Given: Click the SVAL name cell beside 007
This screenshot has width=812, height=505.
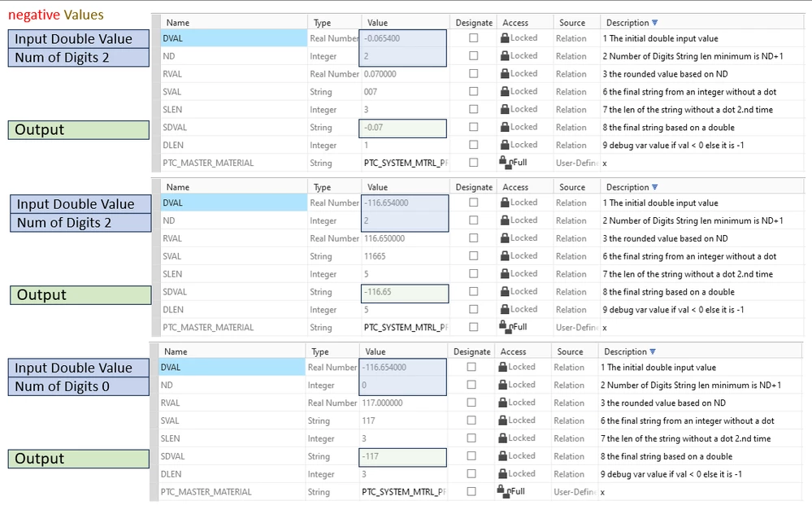Looking at the screenshot, I should coord(233,92).
